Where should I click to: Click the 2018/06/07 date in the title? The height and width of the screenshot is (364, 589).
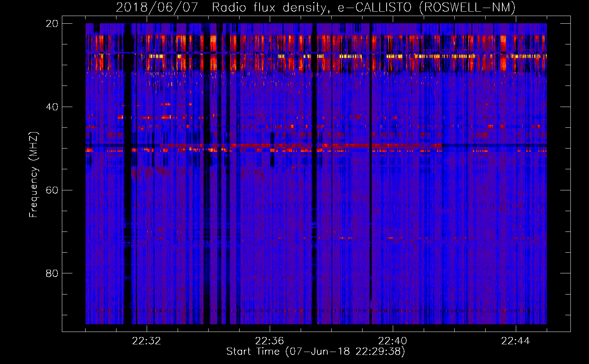pos(157,8)
